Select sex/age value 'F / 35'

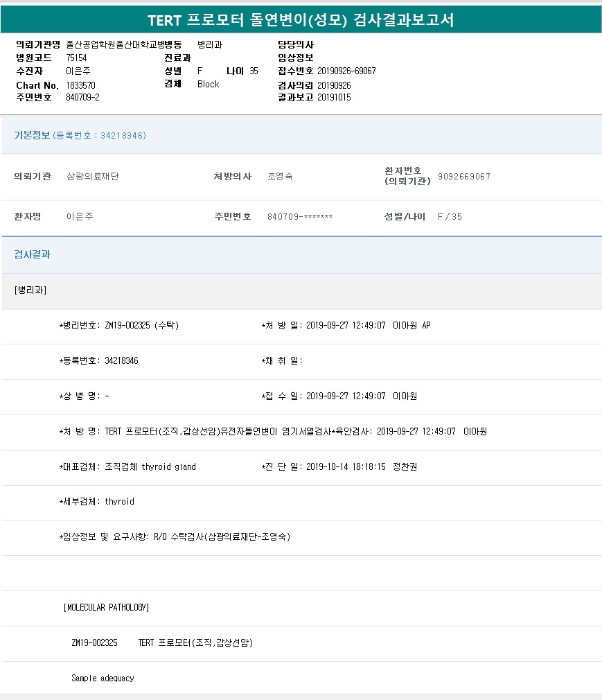pos(450,216)
